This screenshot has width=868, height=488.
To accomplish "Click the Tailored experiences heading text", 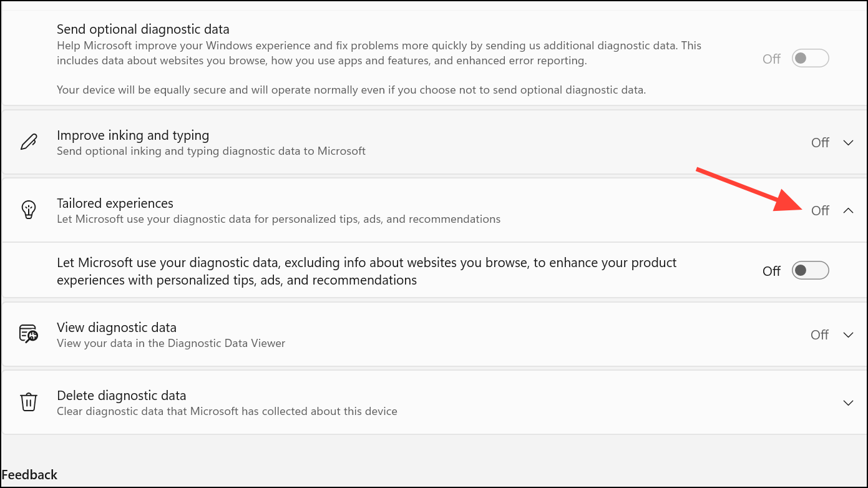I will point(115,203).
